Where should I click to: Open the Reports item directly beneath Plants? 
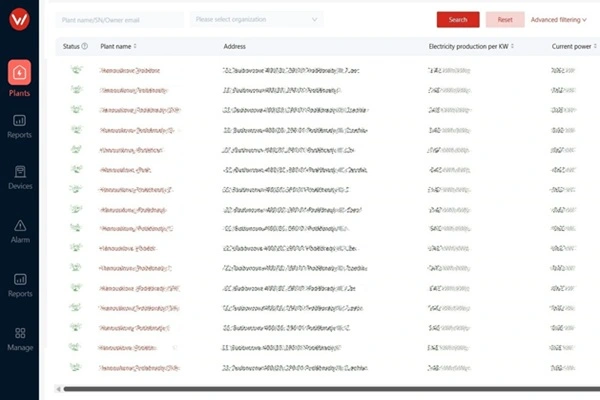pos(19,126)
